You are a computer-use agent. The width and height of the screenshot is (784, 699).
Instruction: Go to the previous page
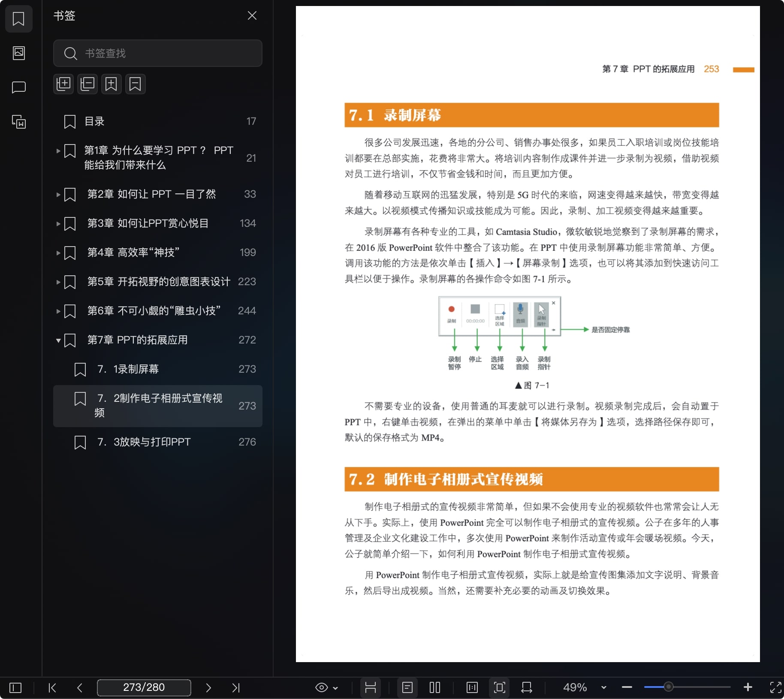coord(80,687)
